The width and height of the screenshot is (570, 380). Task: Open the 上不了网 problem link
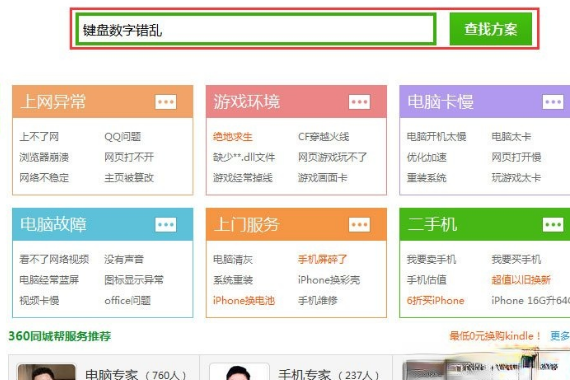(39, 137)
